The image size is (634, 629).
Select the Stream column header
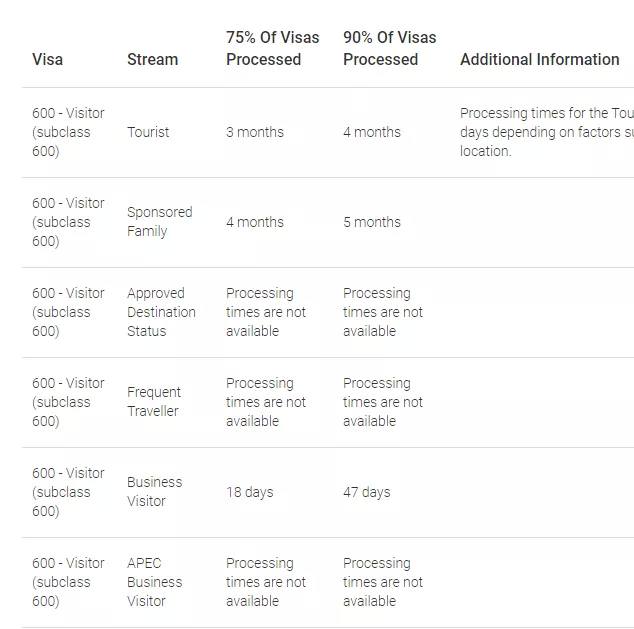[x=152, y=59]
